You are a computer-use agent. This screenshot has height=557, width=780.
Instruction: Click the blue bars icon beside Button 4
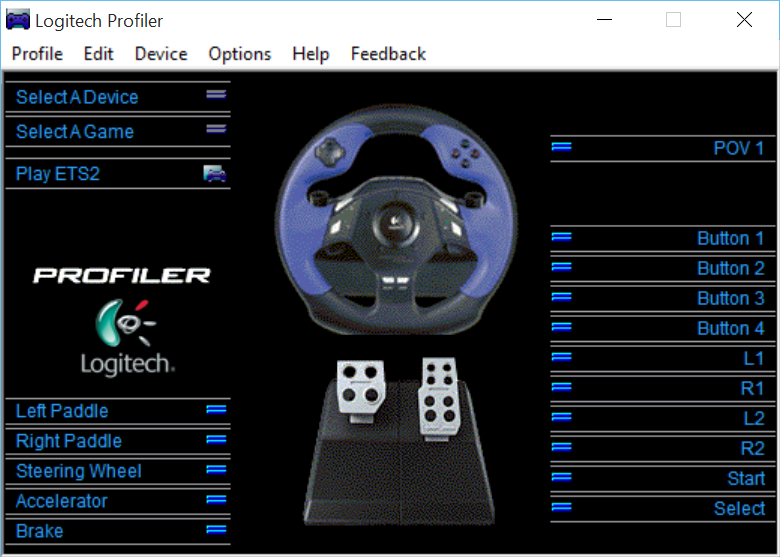click(562, 327)
